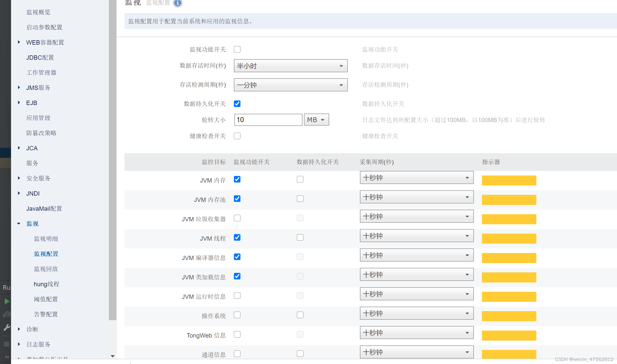Click the gray stop square icon
The height and width of the screenshot is (364, 617).
[7, 344]
